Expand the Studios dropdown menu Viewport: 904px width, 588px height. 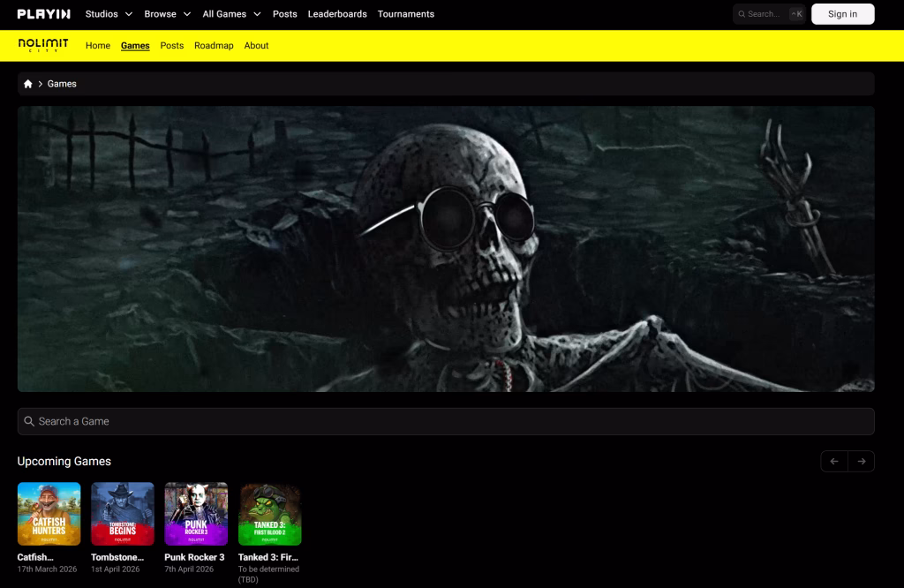coord(109,14)
